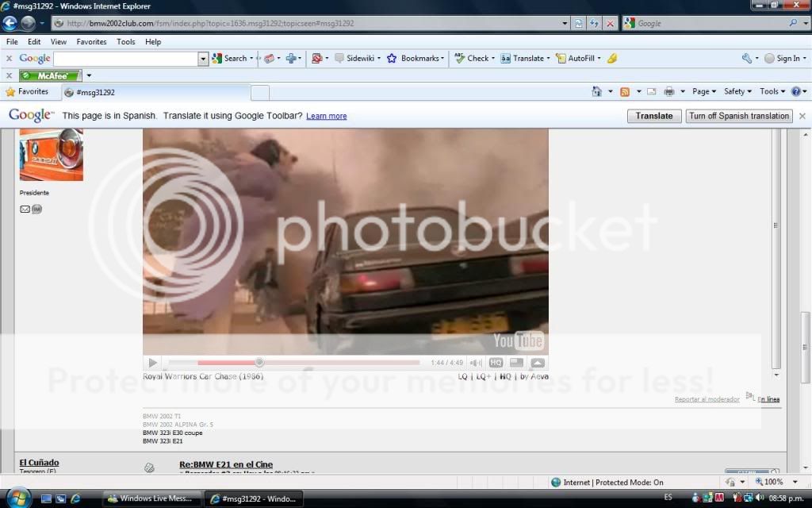Play the YouTube video
This screenshot has height=508, width=812.
153,363
